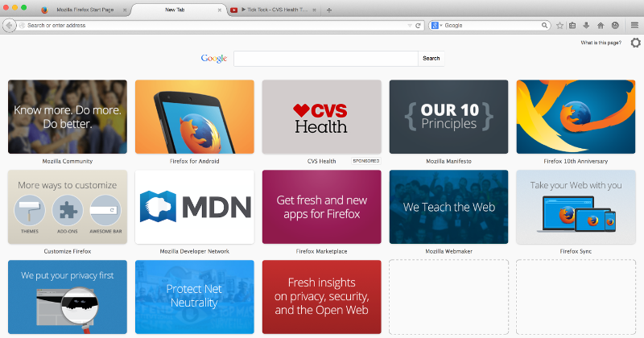
Task: Open the hamburger menu
Action: [x=634, y=26]
